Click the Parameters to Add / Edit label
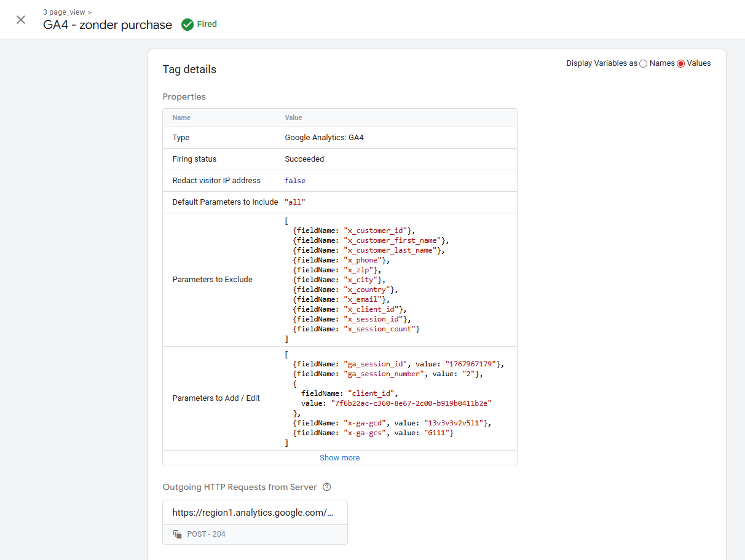Viewport: 745px width, 560px height. [216, 398]
